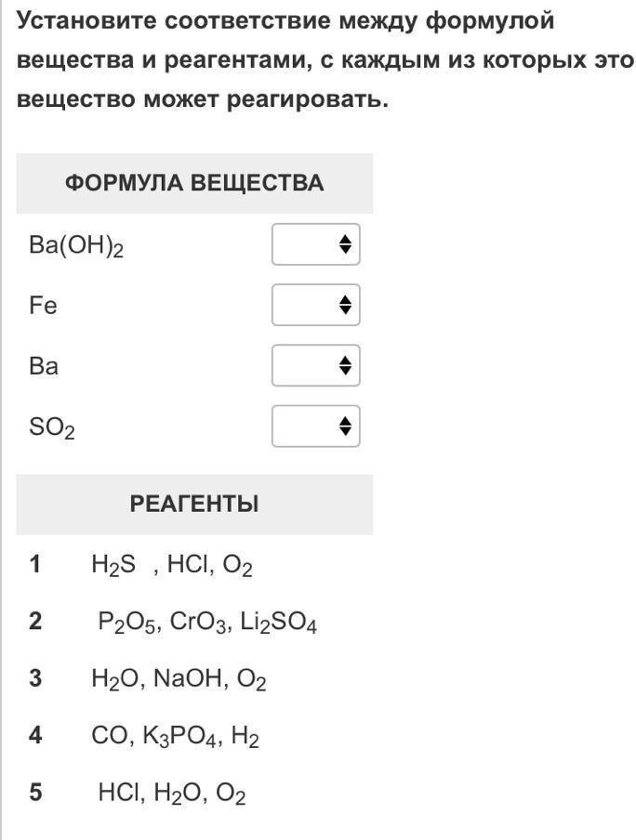The width and height of the screenshot is (636, 840).
Task: Click the Ba(OH)2 formula label
Action: (x=76, y=246)
